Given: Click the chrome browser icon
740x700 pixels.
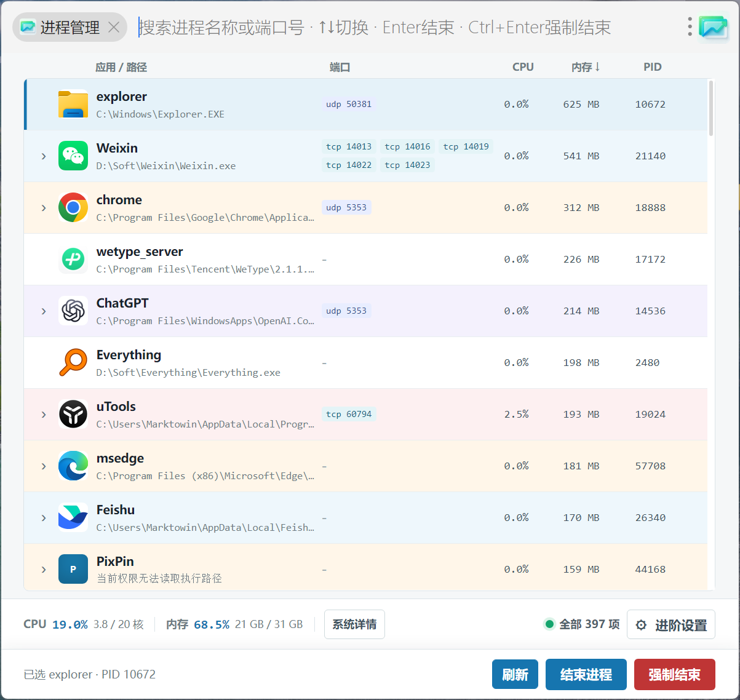Looking at the screenshot, I should (73, 207).
